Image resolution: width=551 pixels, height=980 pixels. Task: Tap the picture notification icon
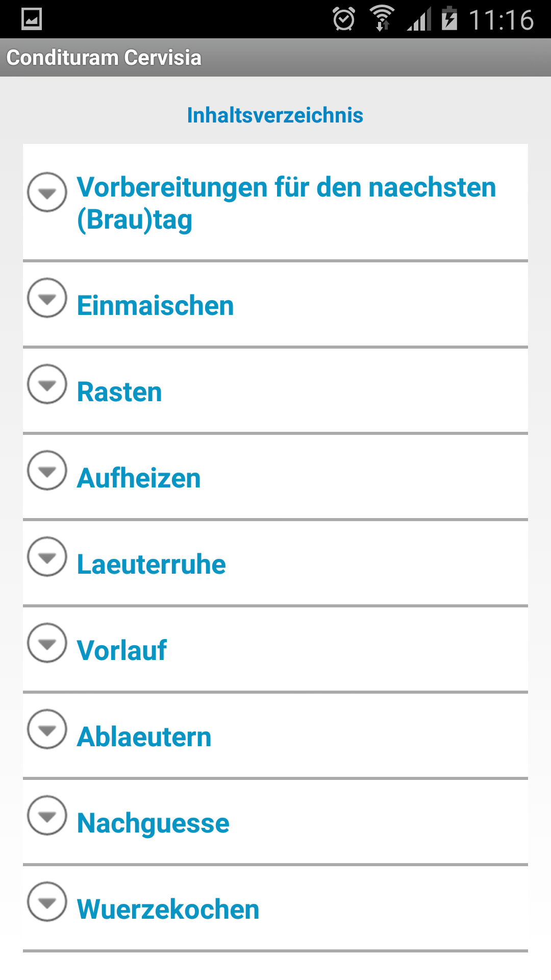tap(32, 19)
